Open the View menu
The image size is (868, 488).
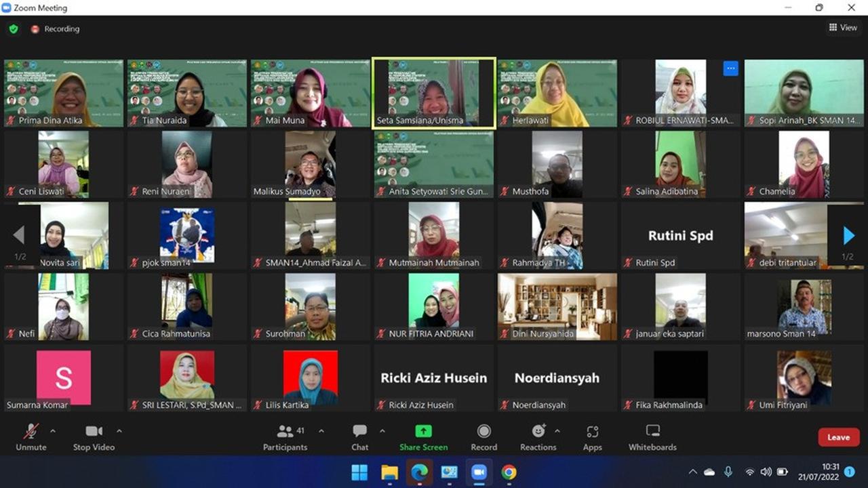843,28
